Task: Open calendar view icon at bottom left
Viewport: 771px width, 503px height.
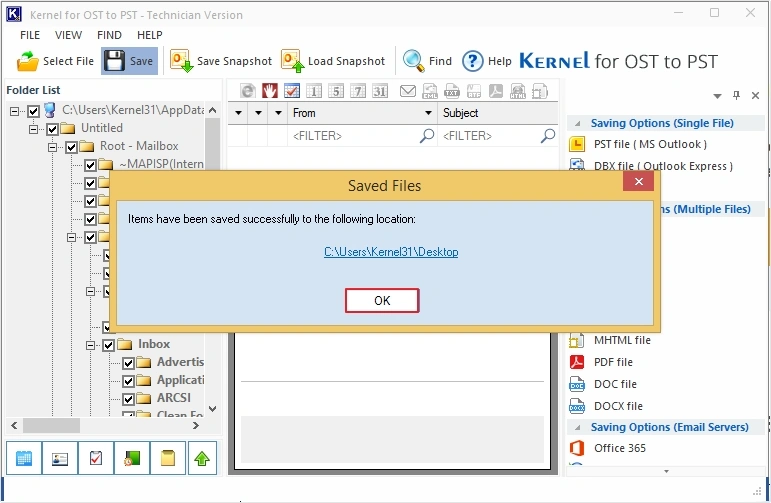Action: pyautogui.click(x=24, y=458)
